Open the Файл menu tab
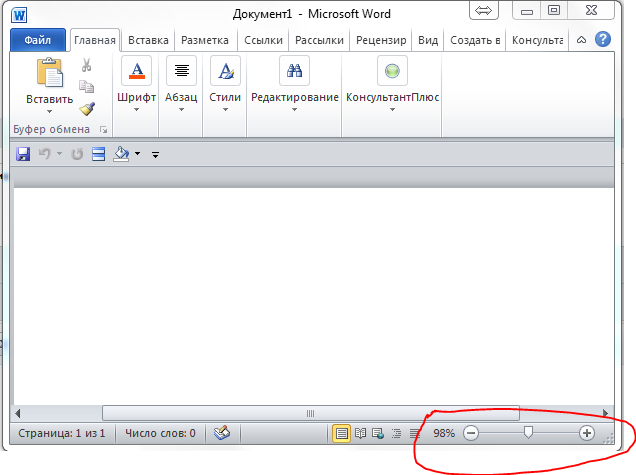The width and height of the screenshot is (636, 475). tap(38, 40)
